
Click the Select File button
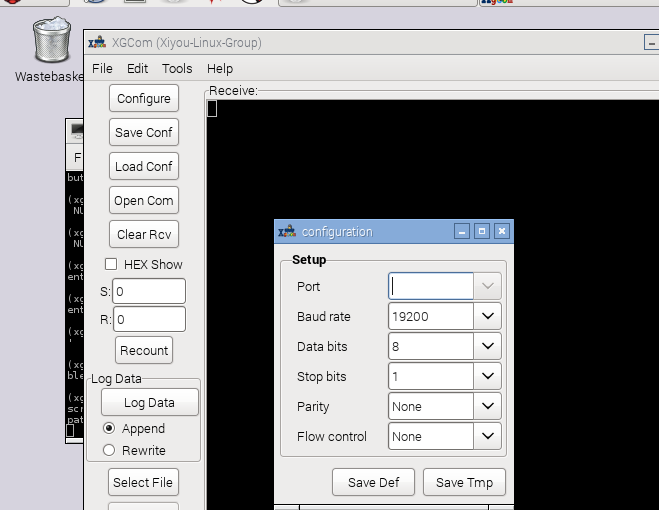[x=143, y=482]
